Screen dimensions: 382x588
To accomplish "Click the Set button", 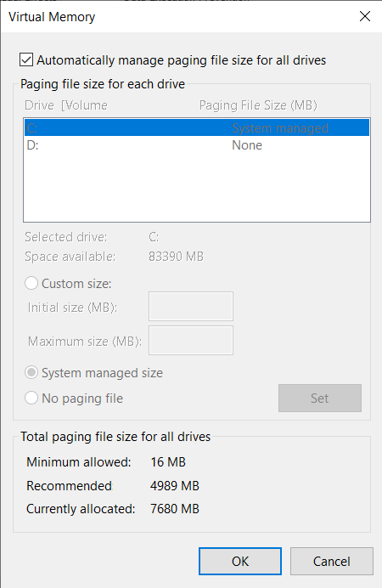I will click(x=320, y=398).
